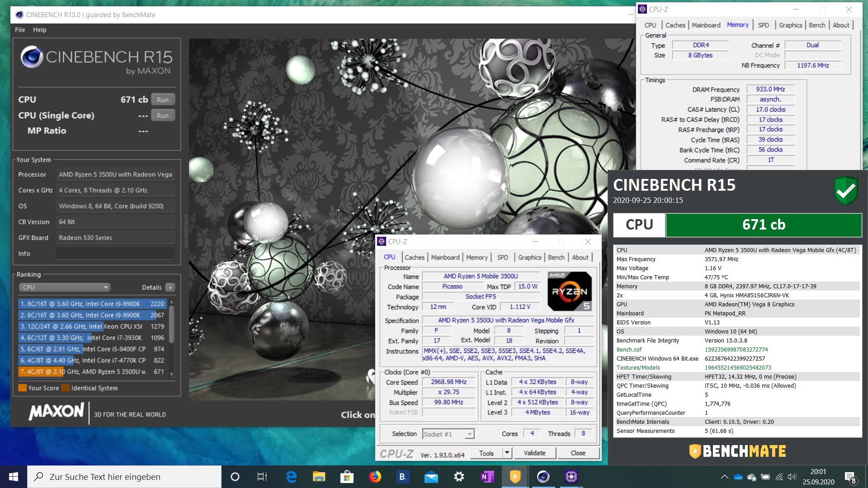Open Cinebench Help menu
This screenshot has width=868, height=488.
tap(39, 30)
